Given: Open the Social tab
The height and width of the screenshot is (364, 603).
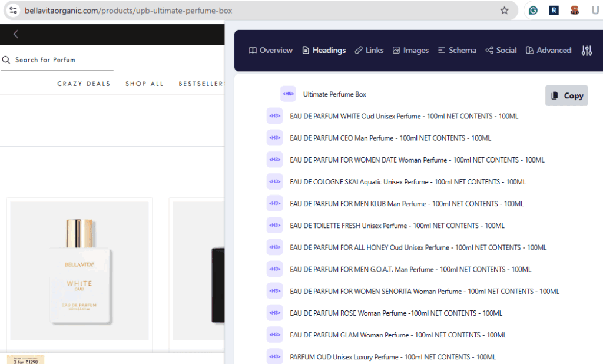Looking at the screenshot, I should point(501,51).
